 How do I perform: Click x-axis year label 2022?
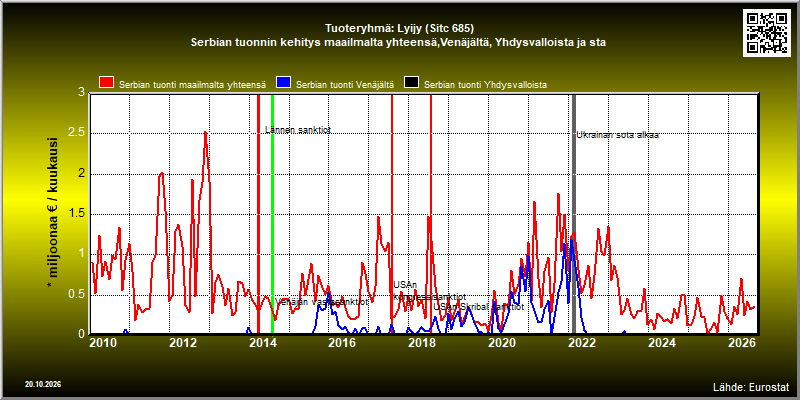click(x=582, y=343)
